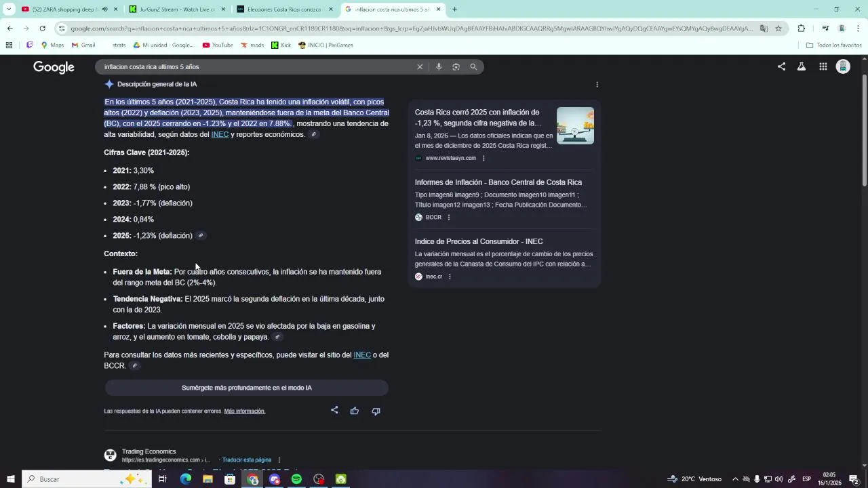Open the Google apps grid
The image size is (868, 488).
point(823,66)
